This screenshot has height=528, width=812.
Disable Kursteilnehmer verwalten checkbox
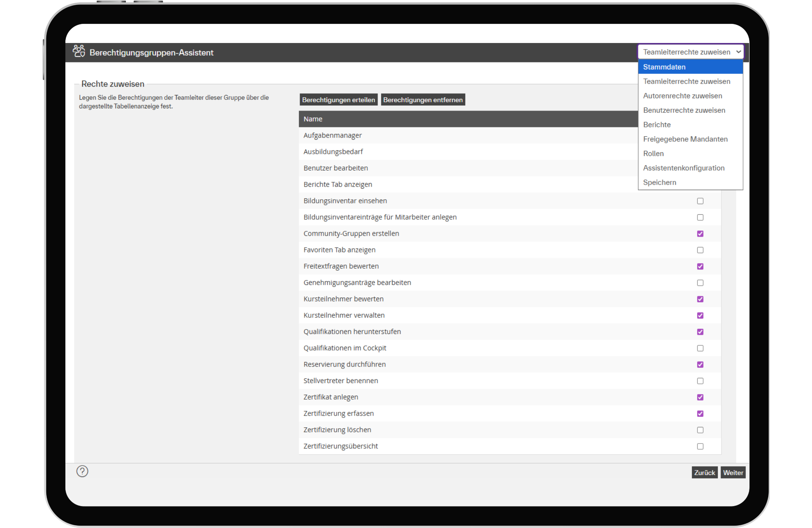point(700,315)
